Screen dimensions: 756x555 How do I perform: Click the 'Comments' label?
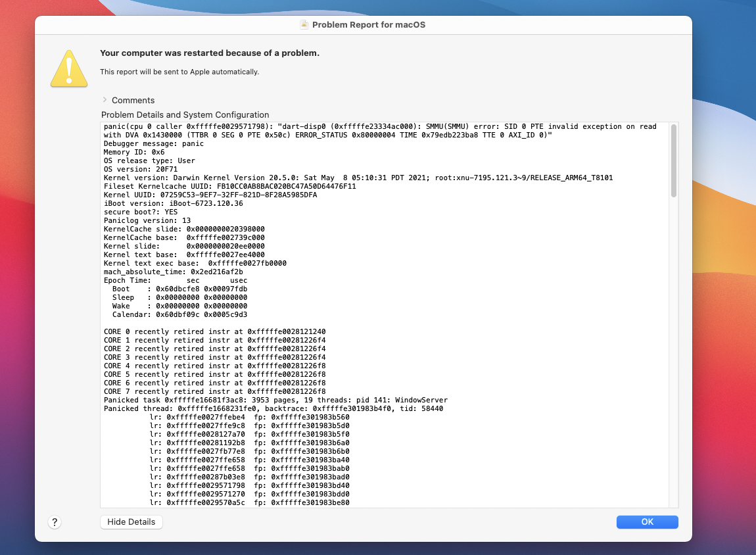(133, 101)
